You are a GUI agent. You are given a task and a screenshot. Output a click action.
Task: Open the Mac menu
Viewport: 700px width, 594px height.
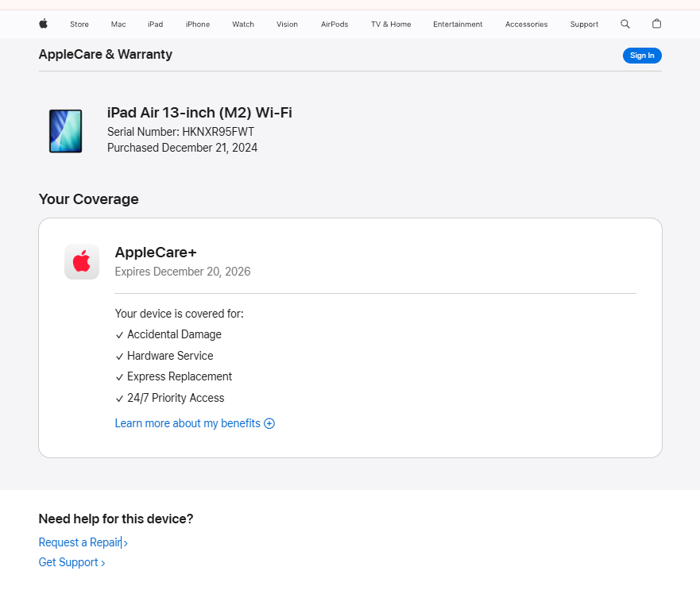click(x=118, y=24)
